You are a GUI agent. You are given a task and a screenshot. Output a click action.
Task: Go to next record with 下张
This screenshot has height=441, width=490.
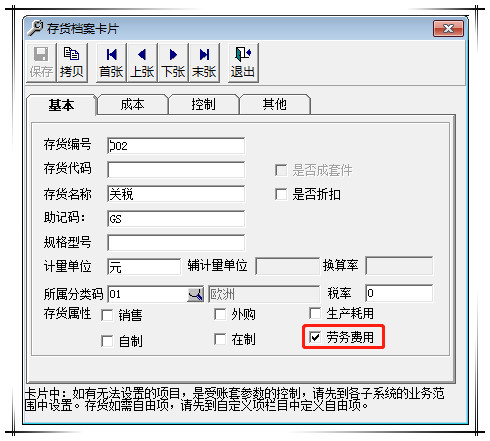point(173,62)
